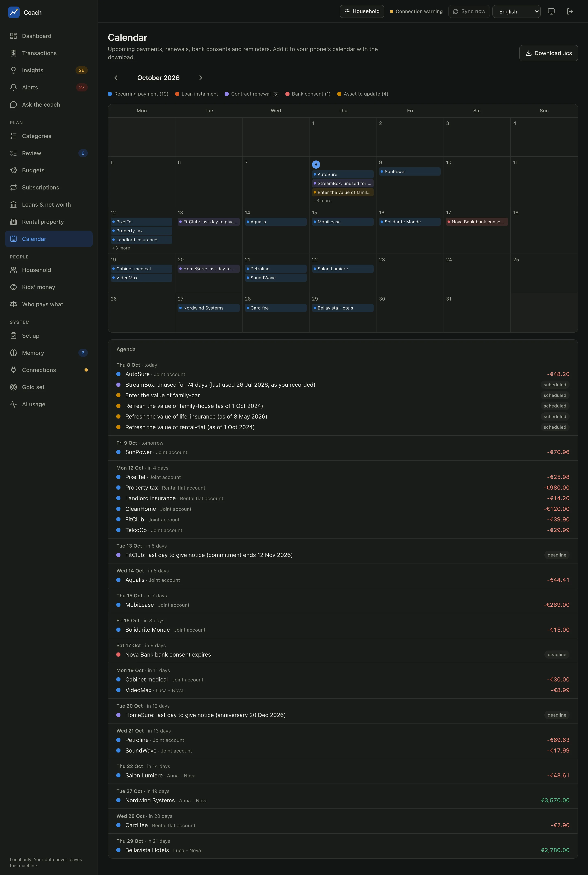Click the Download .ics button
This screenshot has width=588, height=875.
[x=548, y=53]
